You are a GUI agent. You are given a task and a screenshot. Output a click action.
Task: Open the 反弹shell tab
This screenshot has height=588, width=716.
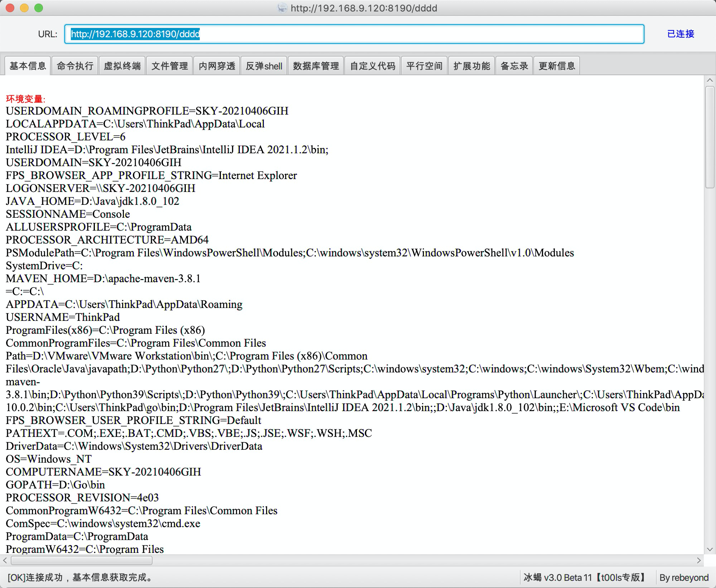pyautogui.click(x=264, y=66)
